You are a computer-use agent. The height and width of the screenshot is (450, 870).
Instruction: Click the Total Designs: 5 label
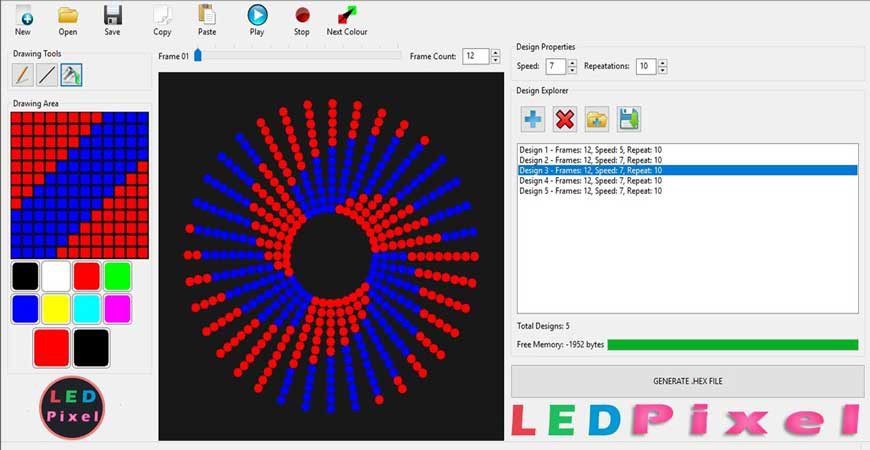click(543, 326)
